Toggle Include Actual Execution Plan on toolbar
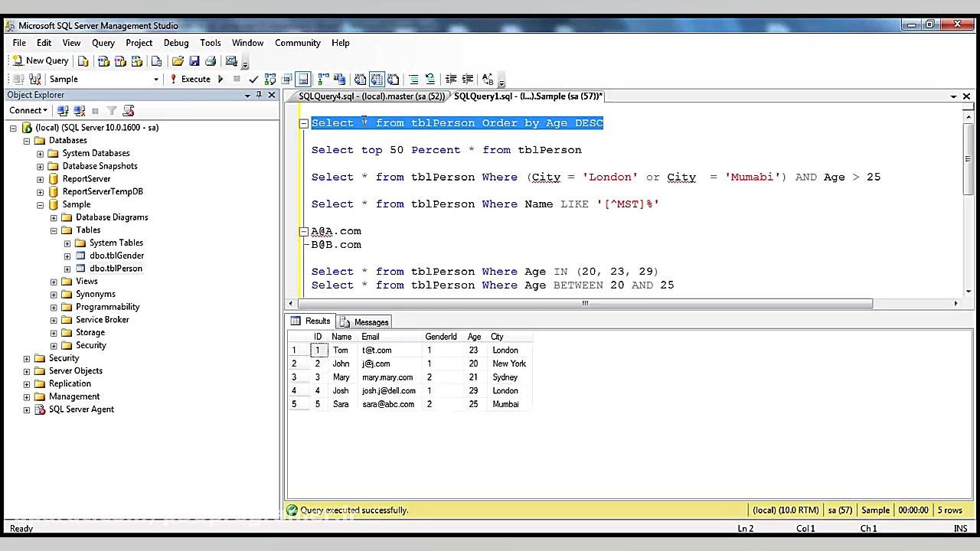Viewport: 980px width, 551px height. click(x=322, y=79)
